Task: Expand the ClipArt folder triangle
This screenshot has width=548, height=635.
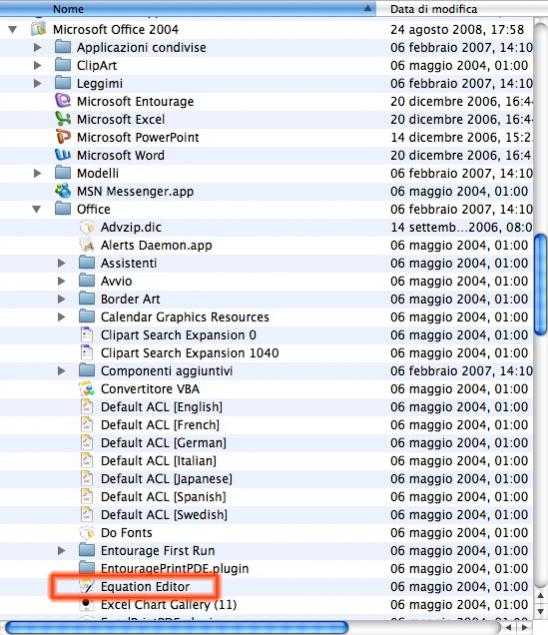Action: point(37,65)
